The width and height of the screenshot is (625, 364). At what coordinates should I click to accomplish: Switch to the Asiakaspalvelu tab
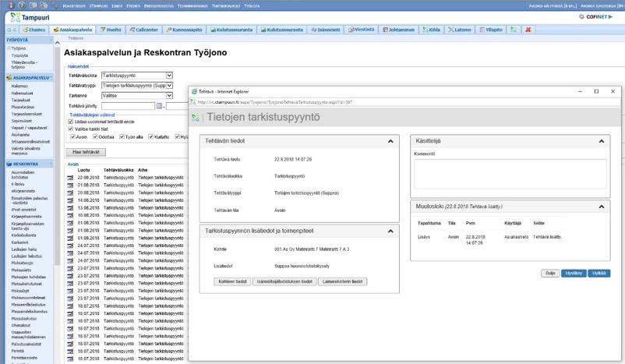tap(72, 30)
